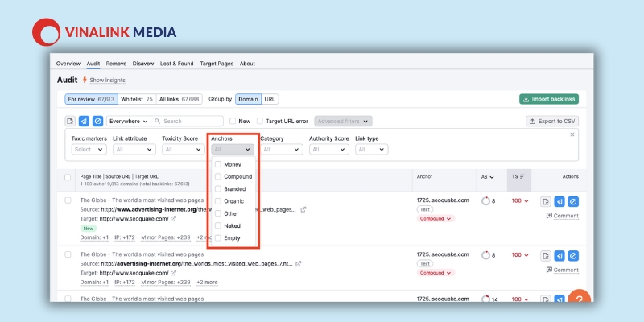This screenshot has height=322, width=644.
Task: Group by URL
Action: pyautogui.click(x=270, y=99)
